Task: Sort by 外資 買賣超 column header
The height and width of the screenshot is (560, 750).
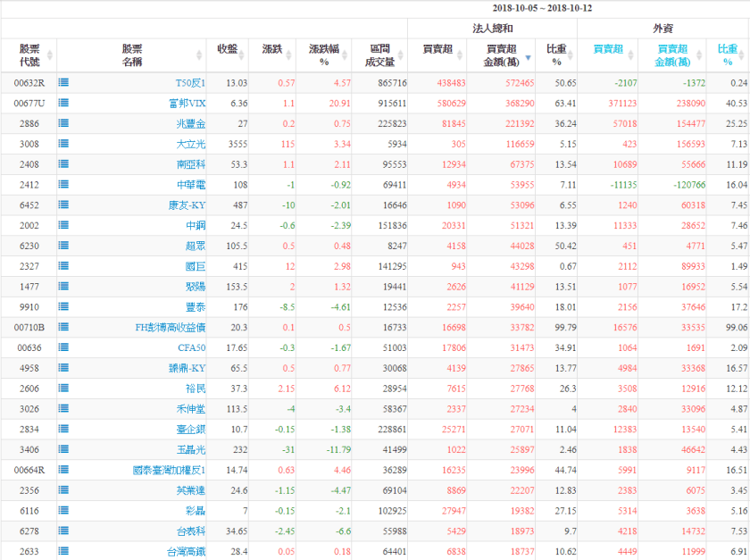Action: click(608, 49)
